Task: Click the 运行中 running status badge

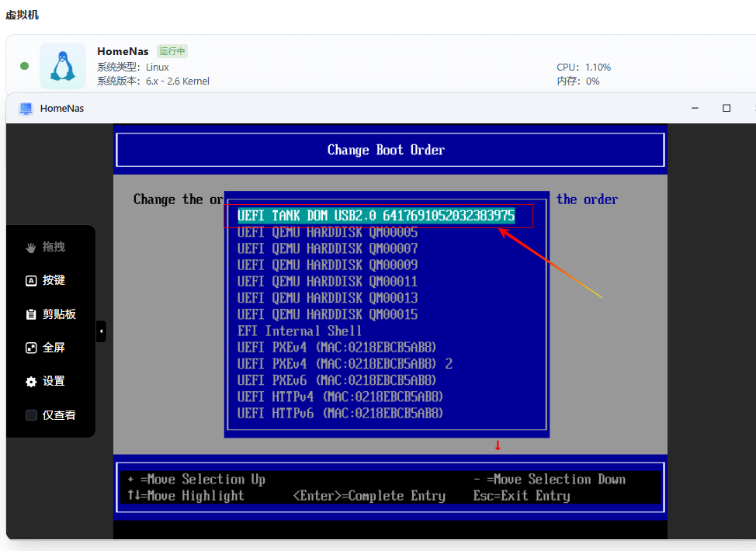Action: [172, 51]
